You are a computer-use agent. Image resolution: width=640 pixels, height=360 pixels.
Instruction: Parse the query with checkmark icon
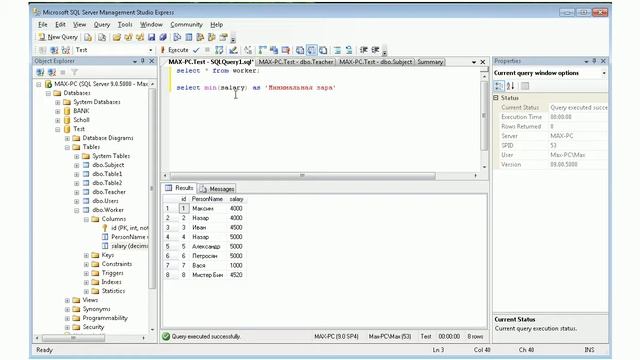click(196, 50)
